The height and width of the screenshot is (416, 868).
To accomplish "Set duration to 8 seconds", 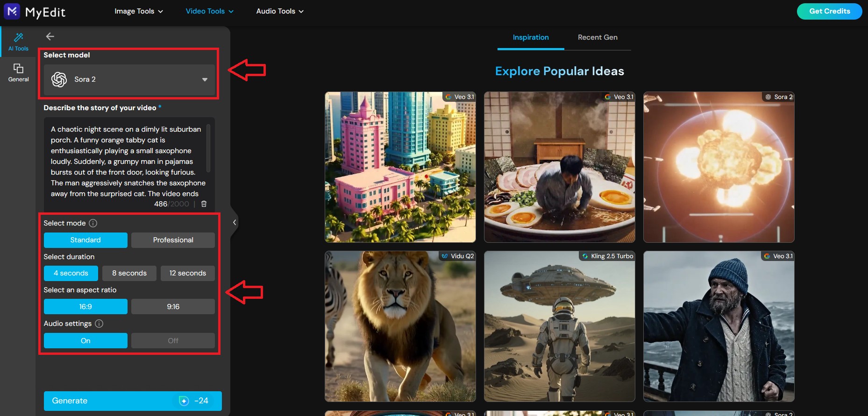I will coord(129,273).
